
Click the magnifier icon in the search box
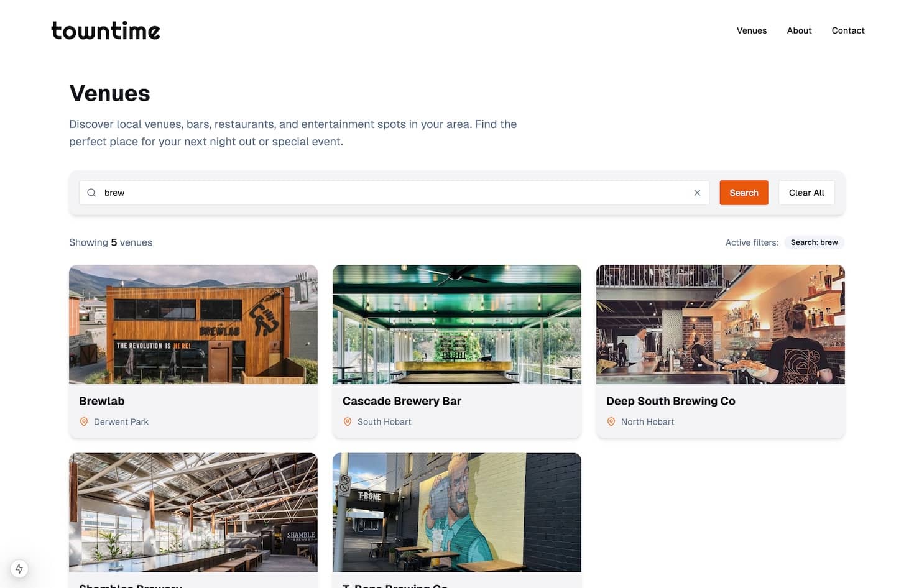click(x=91, y=193)
